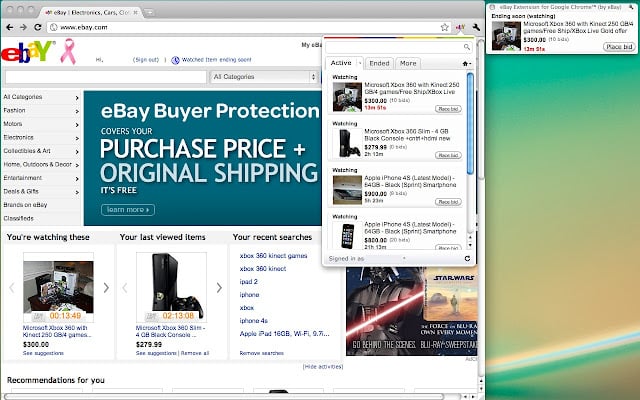Go forward with the browser forward arrow
This screenshot has height=400, width=640.
[24, 27]
